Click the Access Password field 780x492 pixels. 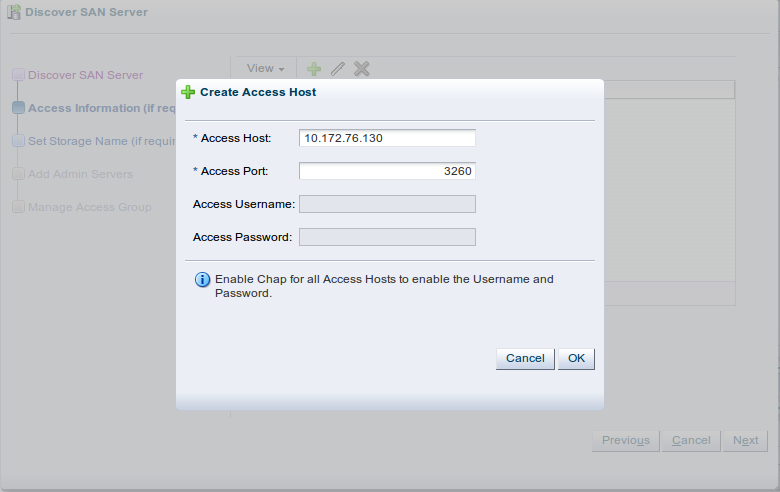click(387, 237)
